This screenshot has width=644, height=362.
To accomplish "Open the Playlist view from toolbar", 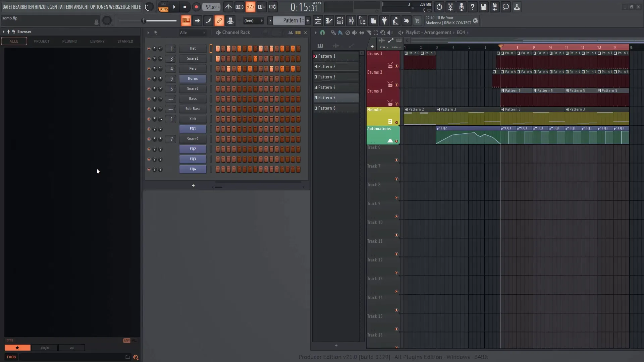I will pos(318,21).
